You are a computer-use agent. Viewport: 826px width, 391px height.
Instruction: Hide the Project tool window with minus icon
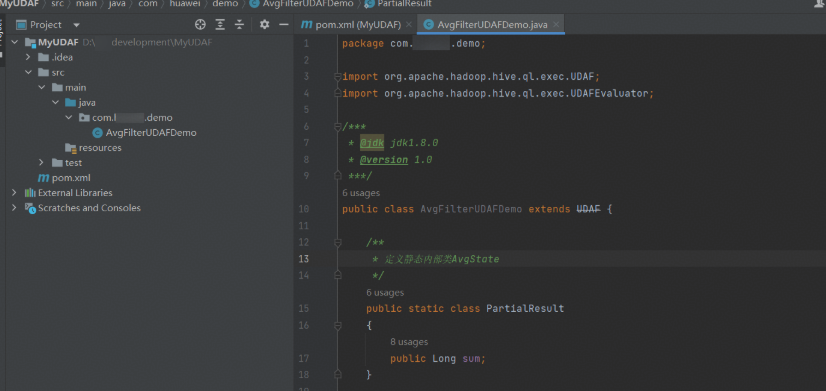[284, 25]
